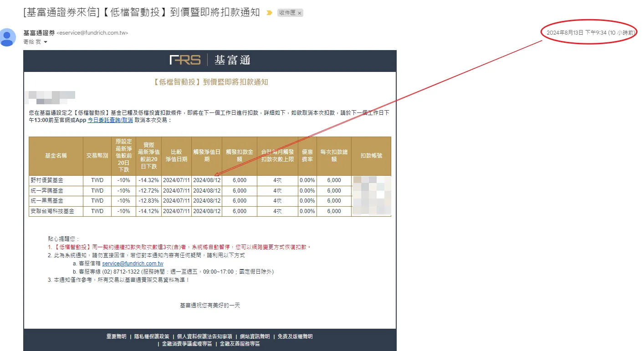Screen dimensions: 644x351
Task: Select the 基金名稱 column header
Action: pyautogui.click(x=56, y=156)
